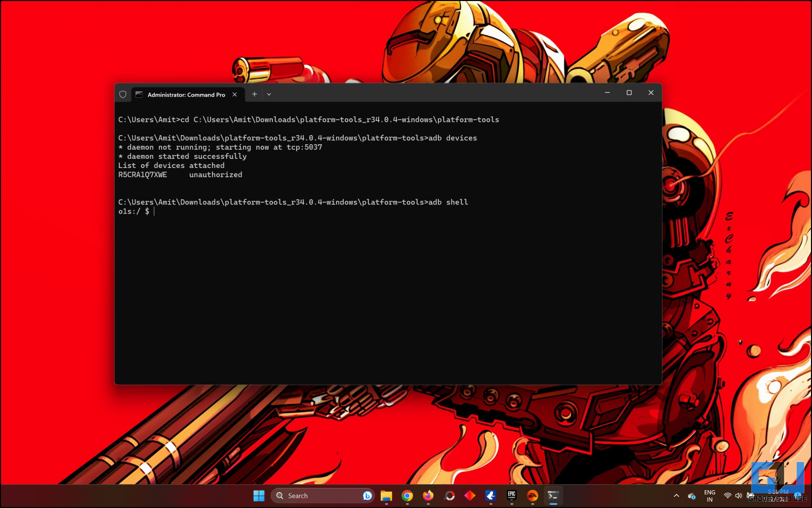Click the device serial R5CRA1Q7XWE text

coord(143,175)
